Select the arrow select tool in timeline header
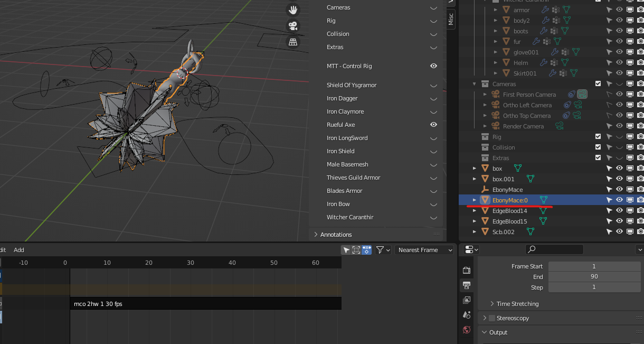This screenshot has width=644, height=344. pos(346,250)
